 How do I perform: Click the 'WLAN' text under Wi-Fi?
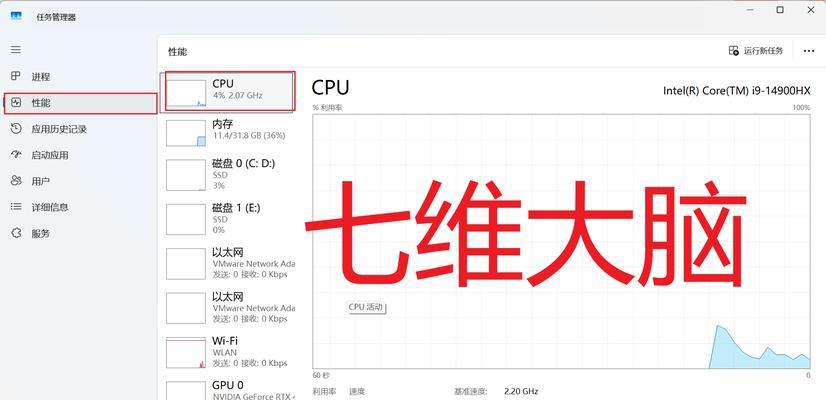pyautogui.click(x=225, y=353)
